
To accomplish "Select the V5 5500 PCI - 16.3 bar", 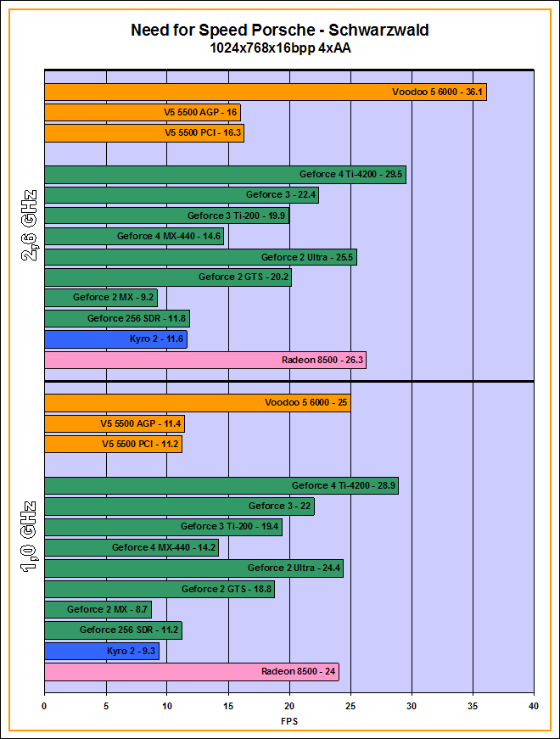I will tap(143, 133).
